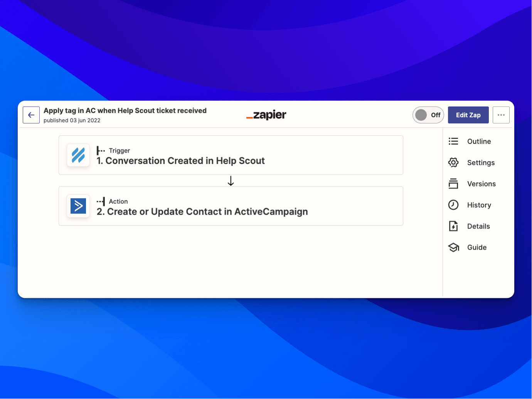Click the Guide graduation cap icon
Screen dimensions: 532x399
tap(454, 247)
